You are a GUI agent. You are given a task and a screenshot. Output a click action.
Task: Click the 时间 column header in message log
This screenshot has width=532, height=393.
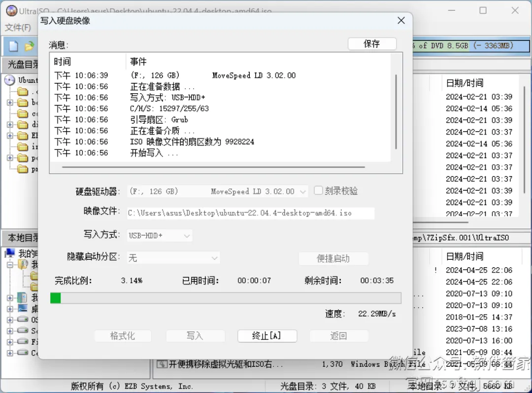(x=63, y=62)
